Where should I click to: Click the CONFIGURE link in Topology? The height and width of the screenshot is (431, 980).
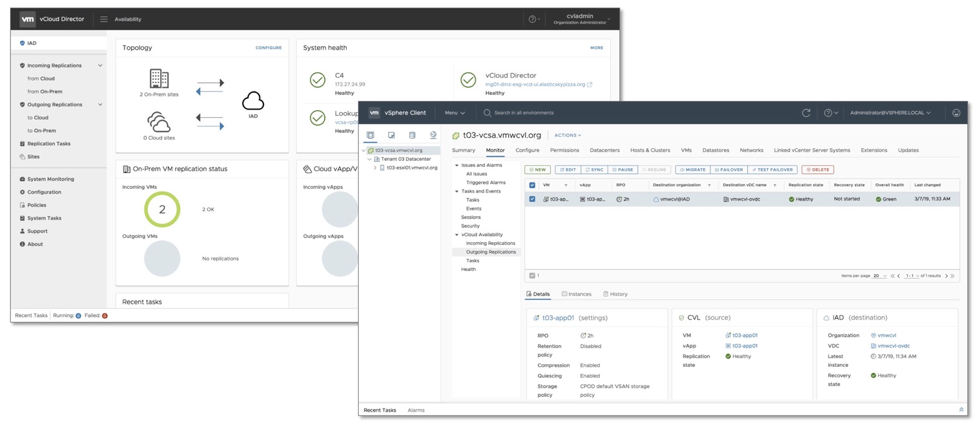[x=268, y=48]
